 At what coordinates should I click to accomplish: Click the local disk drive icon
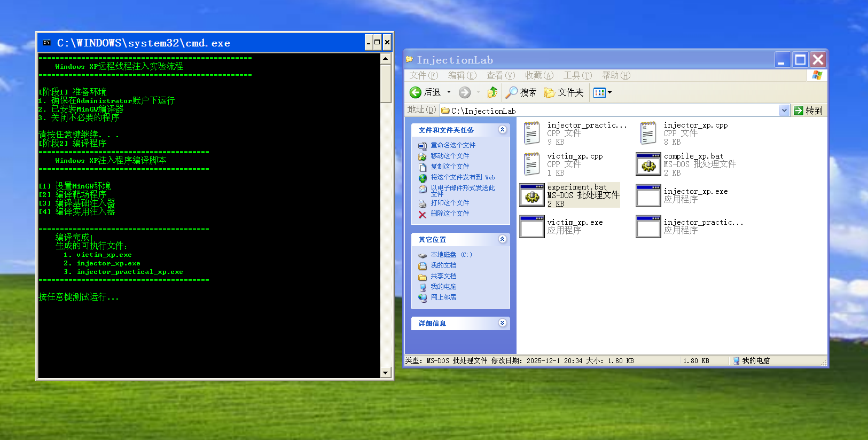423,255
